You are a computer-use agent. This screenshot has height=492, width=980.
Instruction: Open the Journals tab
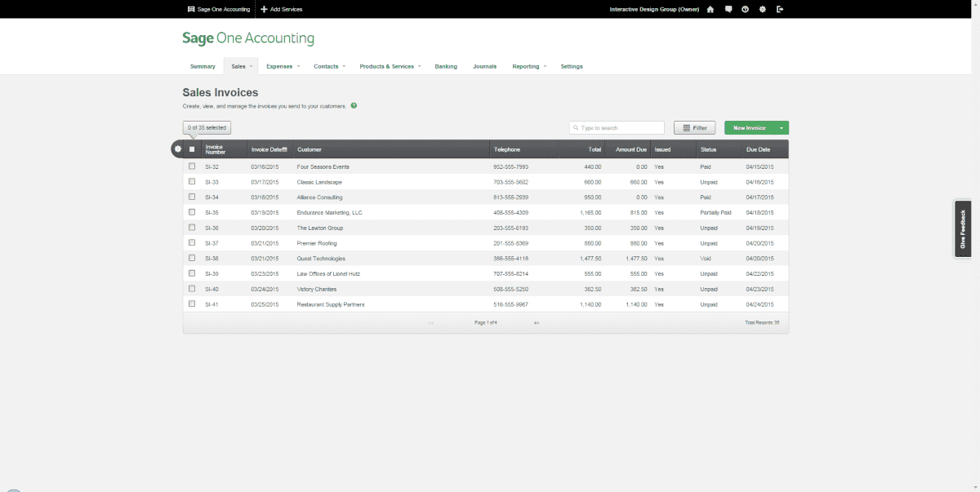click(484, 66)
